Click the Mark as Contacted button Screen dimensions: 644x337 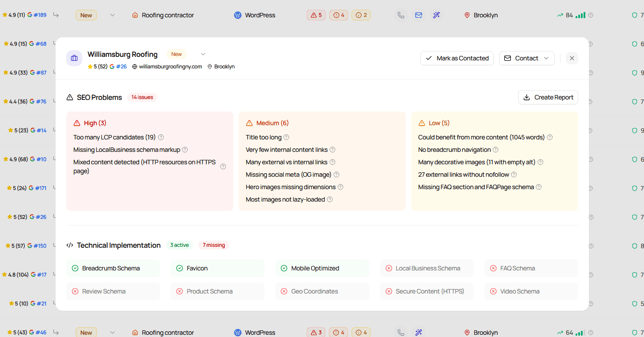click(x=457, y=58)
